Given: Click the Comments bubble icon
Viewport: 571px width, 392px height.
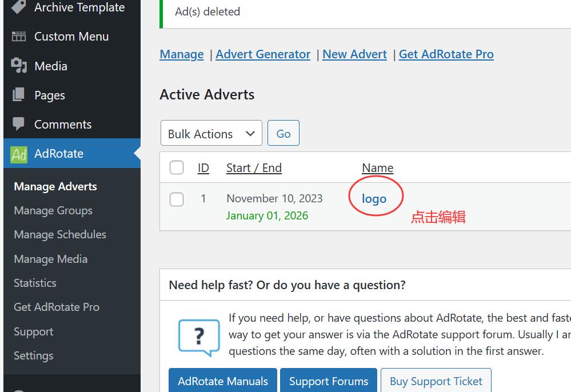Looking at the screenshot, I should tap(19, 124).
